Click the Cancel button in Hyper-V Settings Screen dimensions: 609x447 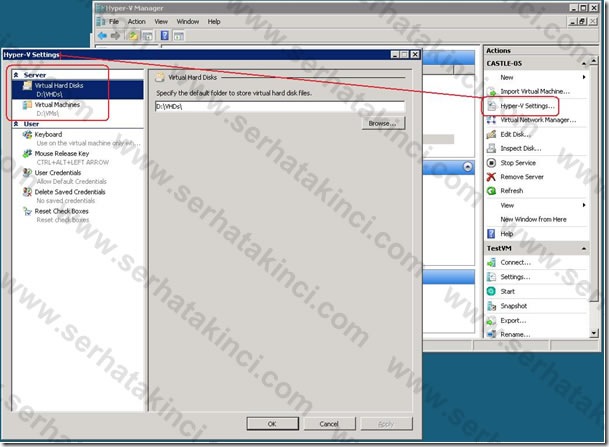pos(329,424)
